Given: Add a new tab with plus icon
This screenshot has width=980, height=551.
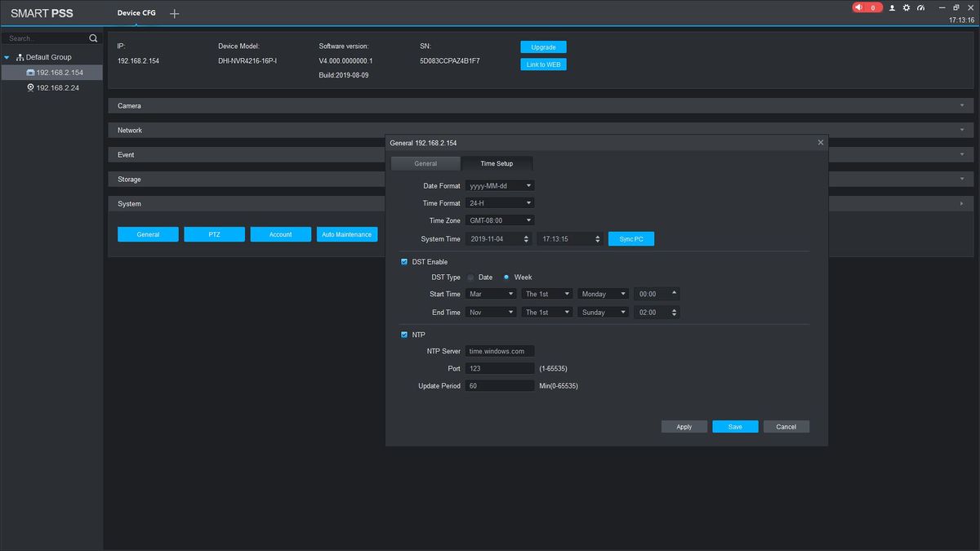Looking at the screenshot, I should (174, 14).
